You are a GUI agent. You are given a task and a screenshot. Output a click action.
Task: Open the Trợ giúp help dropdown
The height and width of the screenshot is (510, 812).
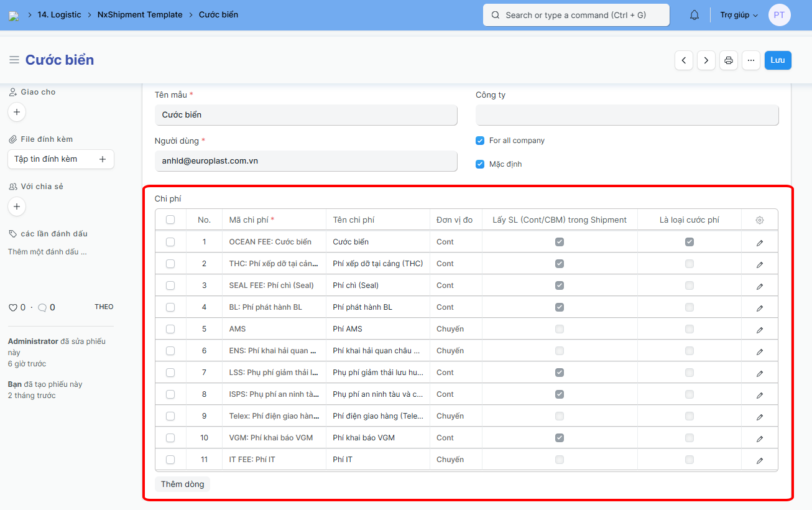[x=739, y=15]
